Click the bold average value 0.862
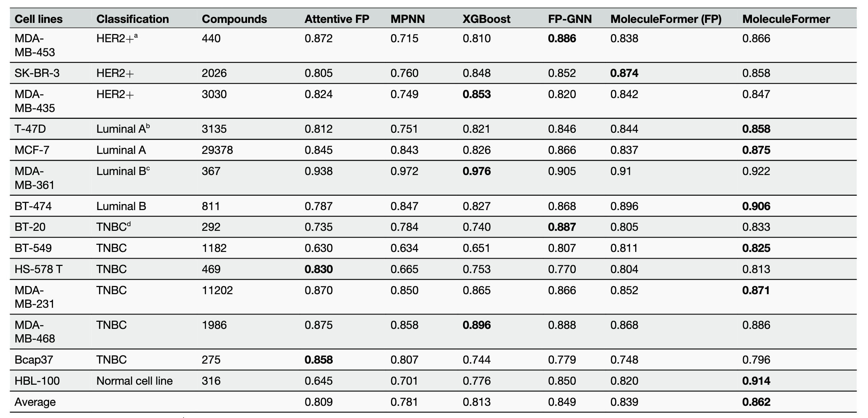 point(756,402)
